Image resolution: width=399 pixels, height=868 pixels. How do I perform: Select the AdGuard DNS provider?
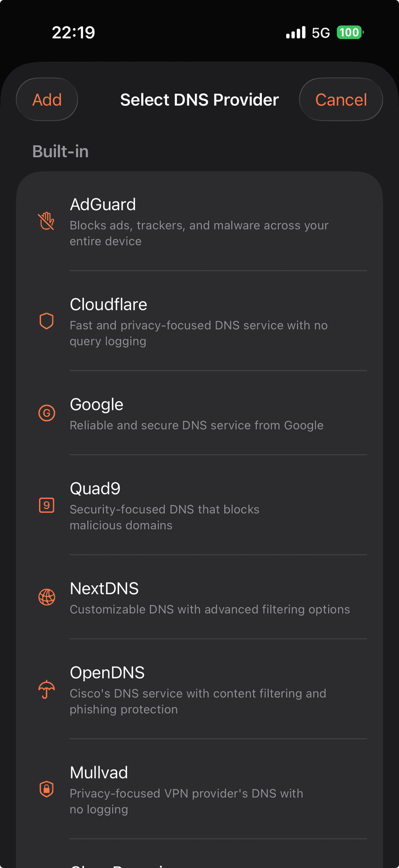pos(199,221)
